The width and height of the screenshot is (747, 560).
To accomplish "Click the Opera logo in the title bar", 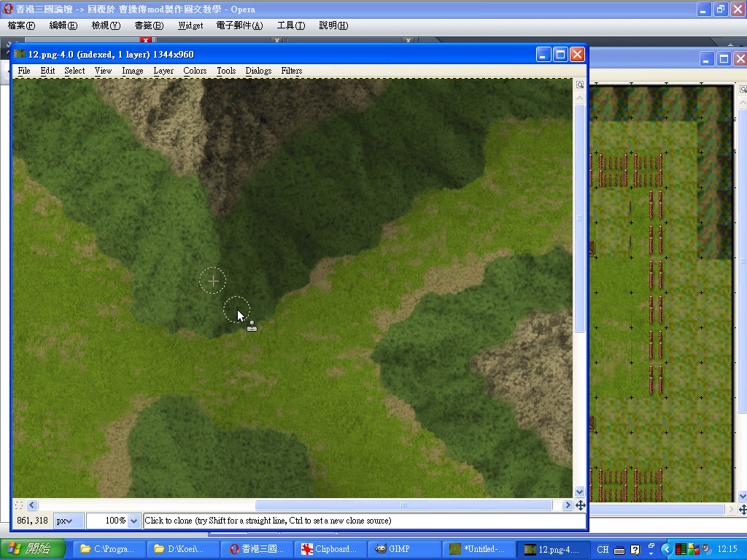I will (8, 9).
